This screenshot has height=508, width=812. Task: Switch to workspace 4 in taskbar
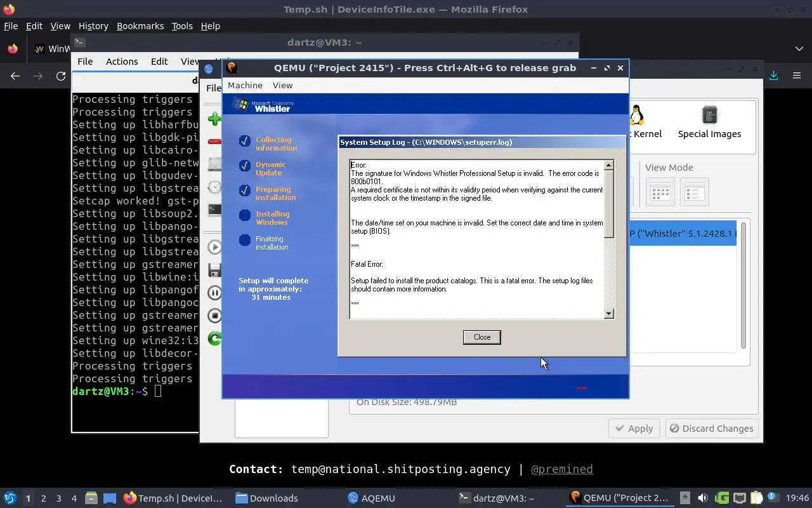(x=74, y=498)
